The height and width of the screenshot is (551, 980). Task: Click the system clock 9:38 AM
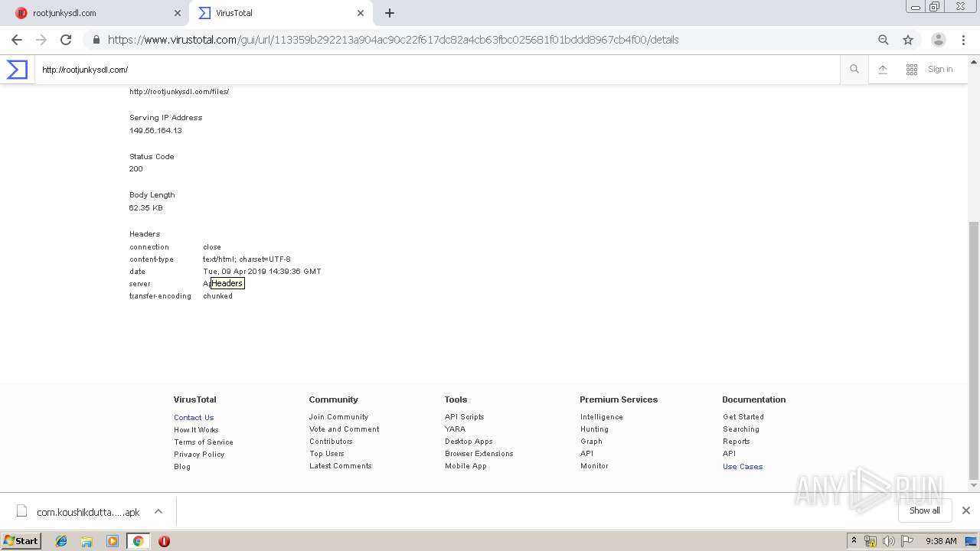coord(941,541)
